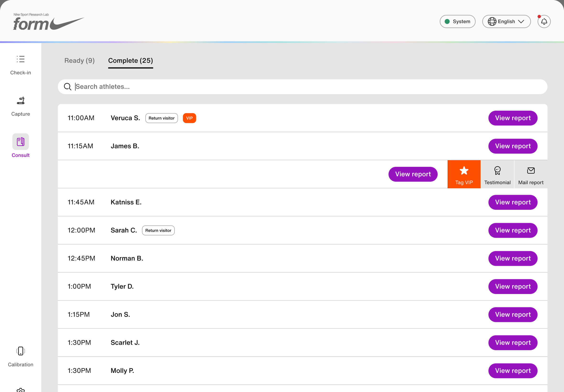Click the Check-in label text
The width and height of the screenshot is (564, 392).
click(21, 73)
